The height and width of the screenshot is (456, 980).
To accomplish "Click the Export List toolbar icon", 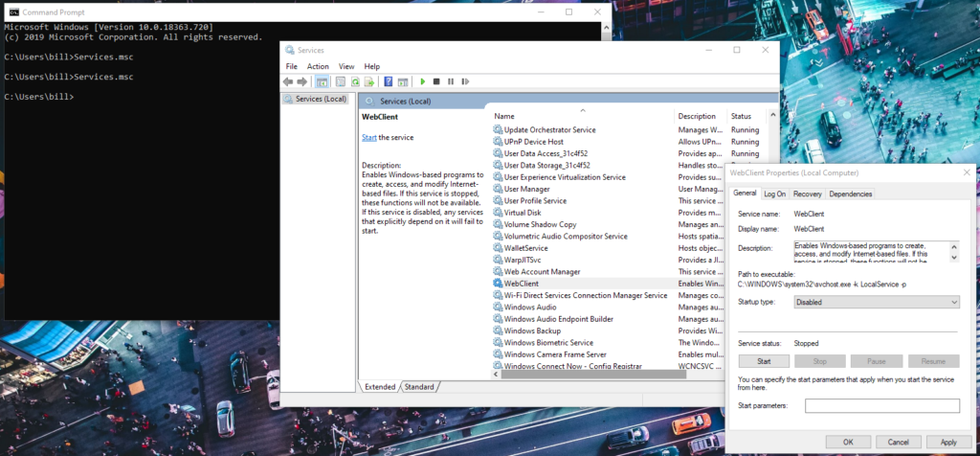I will pos(369,82).
